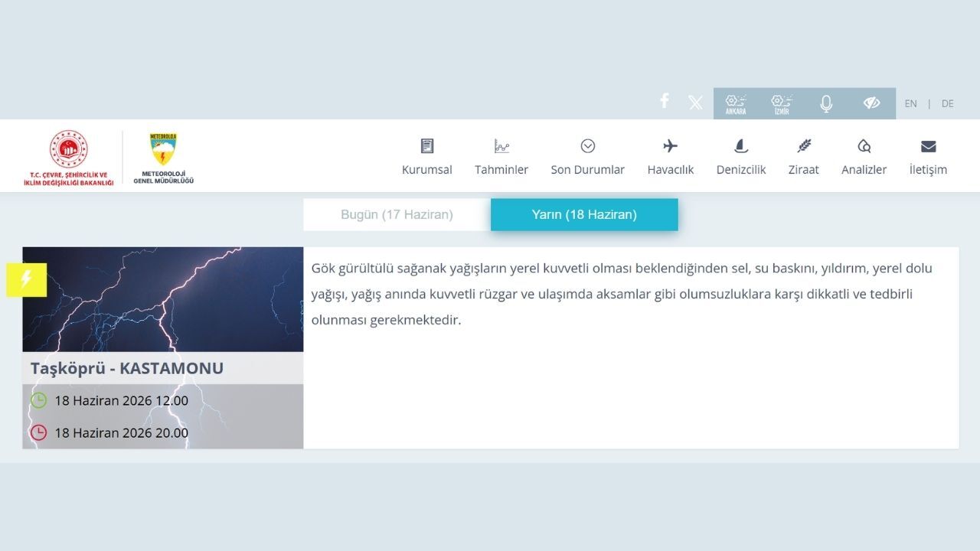
Task: Click the green start-time clock icon
Action: tap(38, 400)
